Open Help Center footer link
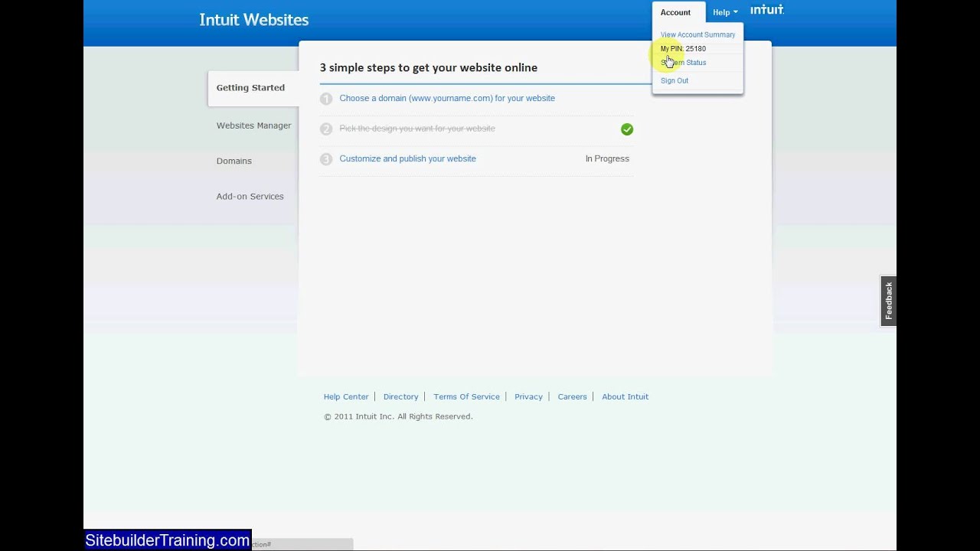 point(346,396)
